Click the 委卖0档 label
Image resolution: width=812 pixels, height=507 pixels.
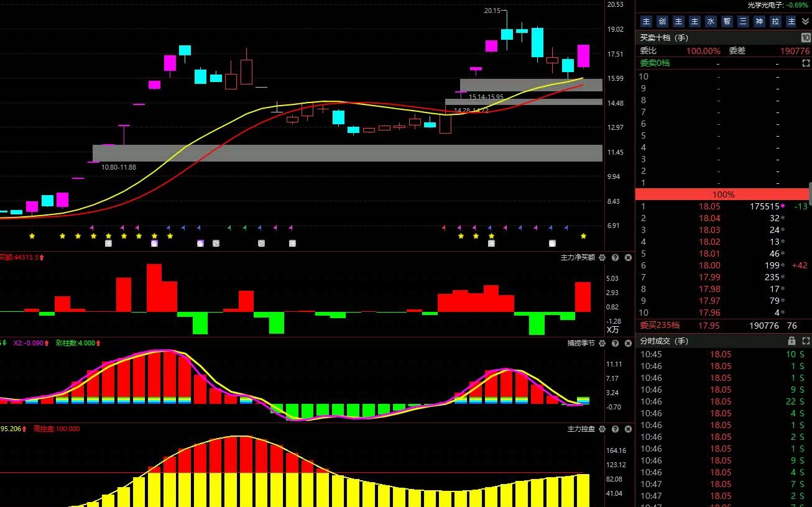point(655,63)
